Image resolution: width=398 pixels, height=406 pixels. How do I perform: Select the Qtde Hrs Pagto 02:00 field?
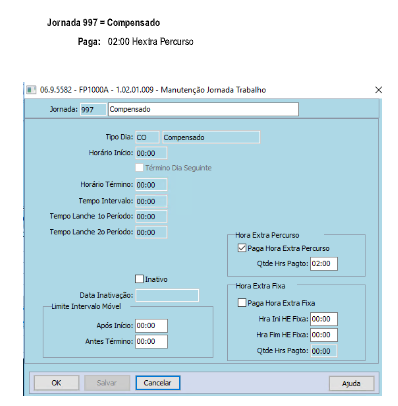[324, 264]
